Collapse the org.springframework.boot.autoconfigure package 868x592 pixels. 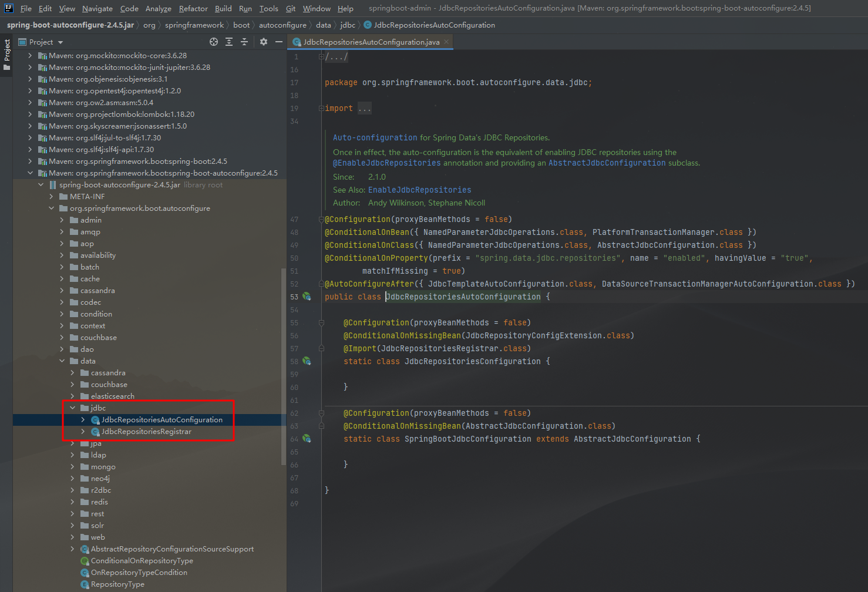51,208
